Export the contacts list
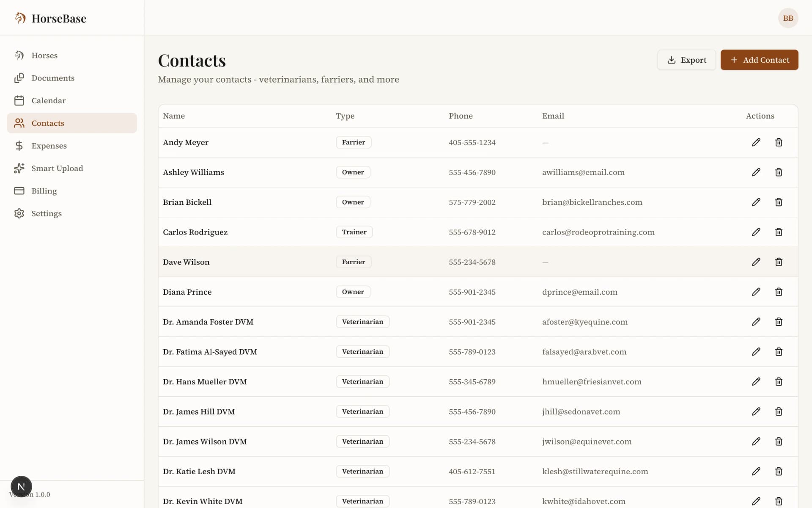This screenshot has height=508, width=812. coord(686,60)
